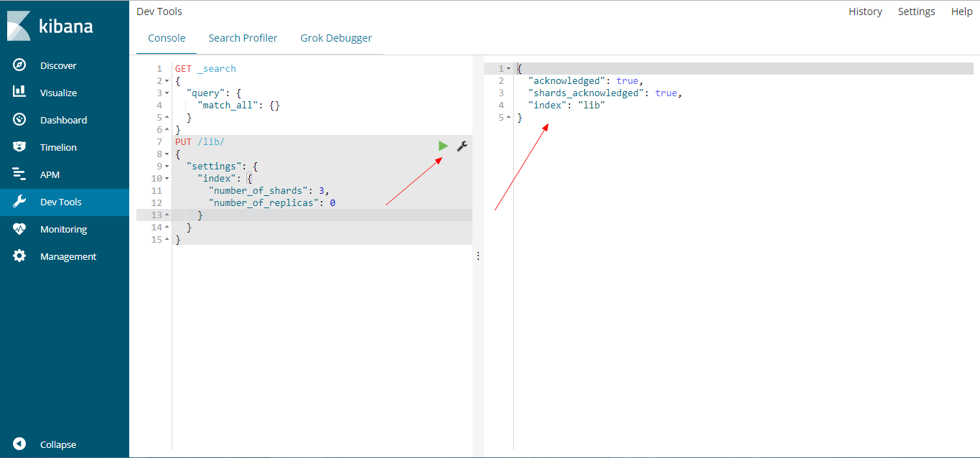Switch to Search Profiler tab
980x458 pixels.
coord(243,38)
